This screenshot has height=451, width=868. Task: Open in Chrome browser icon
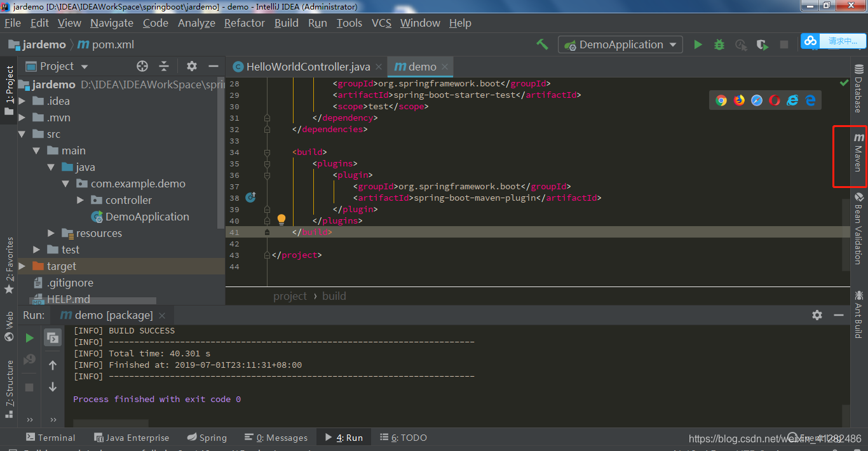coord(721,100)
